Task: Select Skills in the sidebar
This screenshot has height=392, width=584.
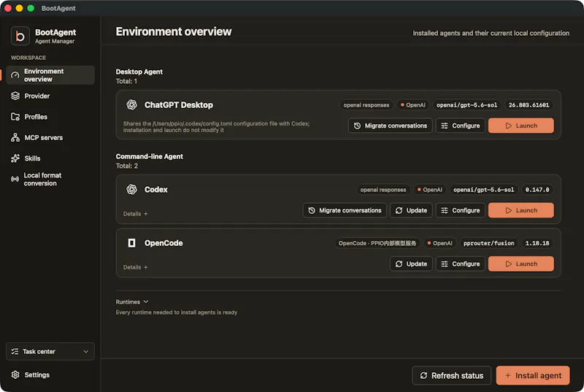Action: pyautogui.click(x=50, y=158)
